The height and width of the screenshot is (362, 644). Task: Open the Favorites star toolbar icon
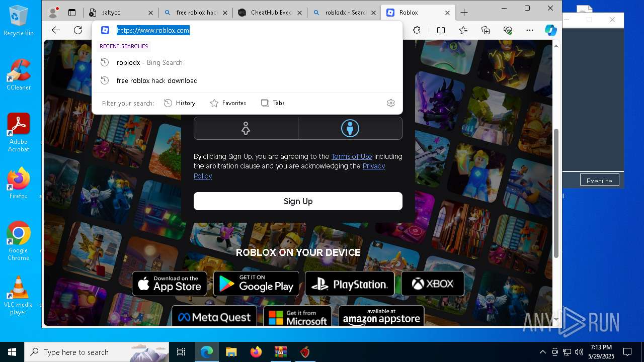pyautogui.click(x=463, y=30)
